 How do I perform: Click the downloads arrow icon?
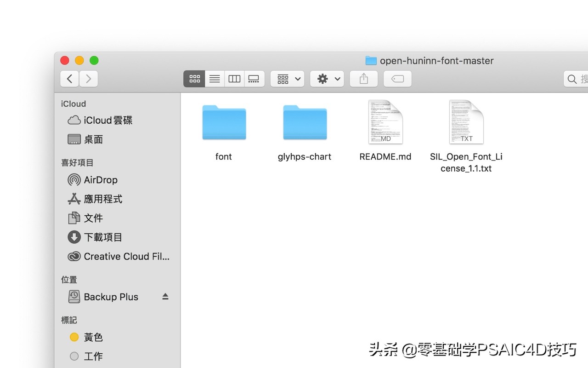(x=74, y=237)
